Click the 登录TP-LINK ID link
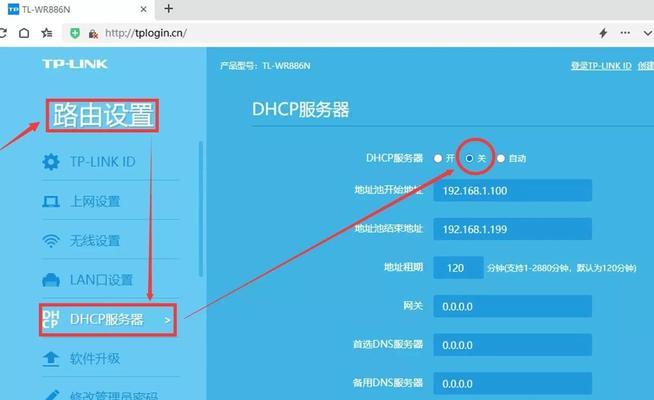This screenshot has height=400, width=654. pyautogui.click(x=601, y=65)
